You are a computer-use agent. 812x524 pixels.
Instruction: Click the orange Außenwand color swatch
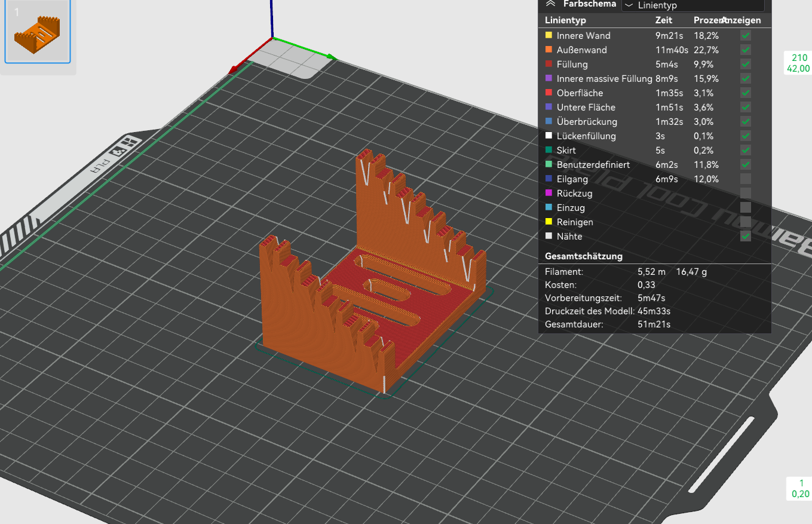coord(549,50)
